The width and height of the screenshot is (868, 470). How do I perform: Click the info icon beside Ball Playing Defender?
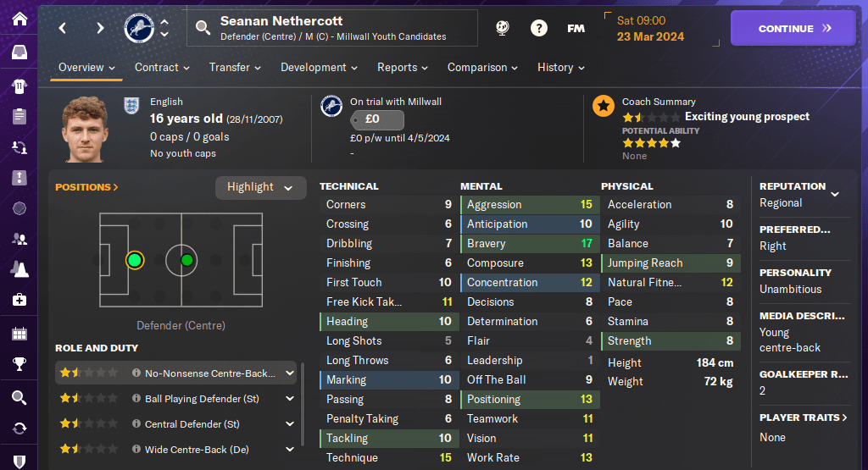click(136, 398)
